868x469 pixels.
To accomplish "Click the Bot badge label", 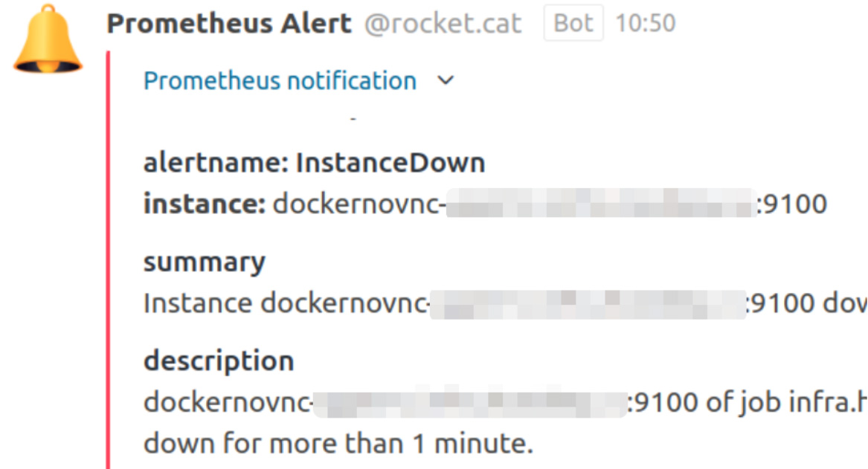I will 573,24.
